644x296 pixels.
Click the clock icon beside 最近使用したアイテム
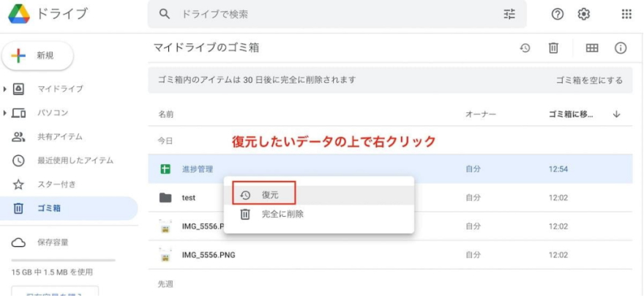(x=18, y=160)
